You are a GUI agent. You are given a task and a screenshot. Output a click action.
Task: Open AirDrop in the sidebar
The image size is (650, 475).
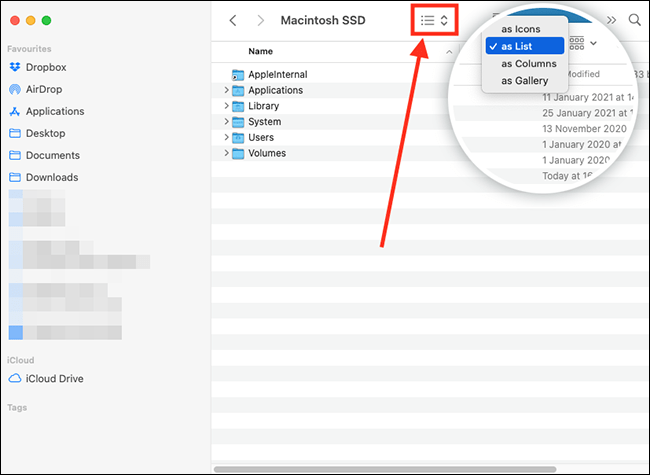point(36,89)
